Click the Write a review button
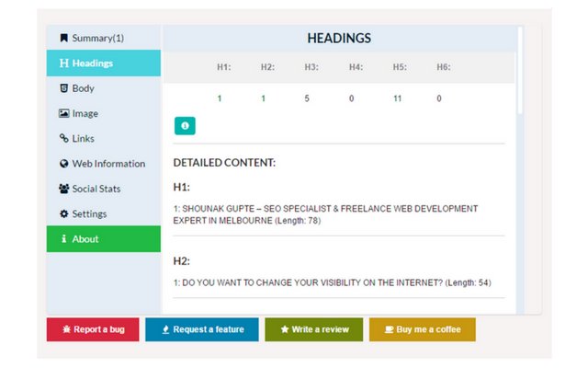This screenshot has width=588, height=368. pyautogui.click(x=314, y=329)
